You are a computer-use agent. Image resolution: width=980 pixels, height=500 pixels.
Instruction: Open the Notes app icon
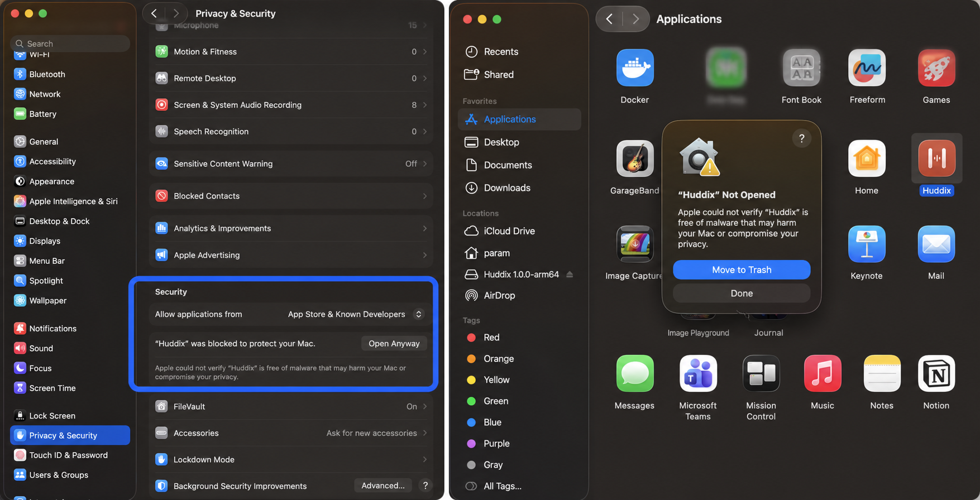pyautogui.click(x=882, y=373)
